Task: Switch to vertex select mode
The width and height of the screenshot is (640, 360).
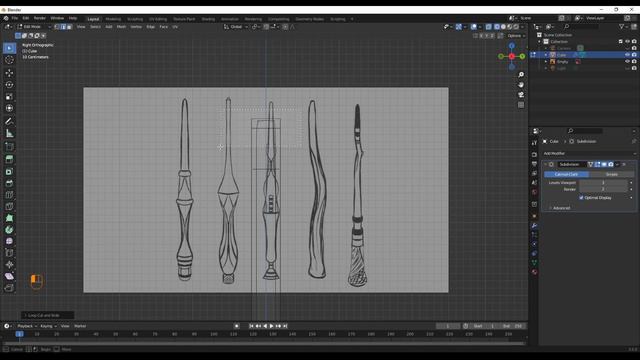Action: pos(57,27)
